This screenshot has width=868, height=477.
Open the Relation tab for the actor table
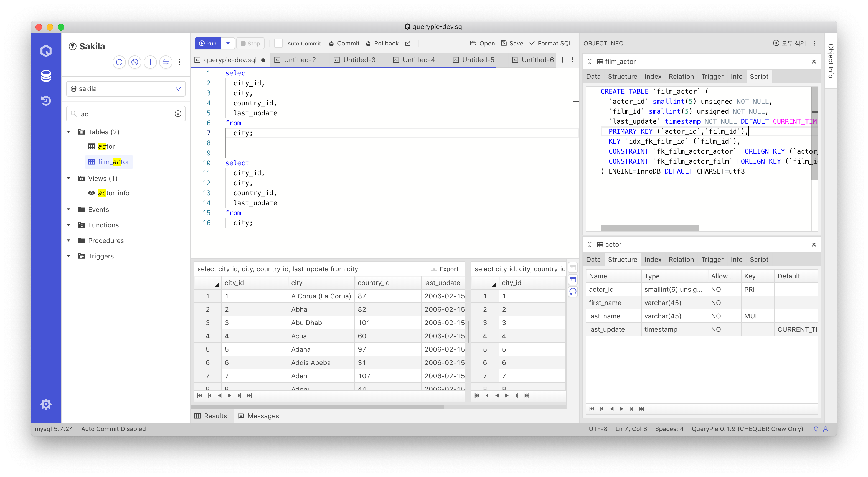click(x=681, y=259)
